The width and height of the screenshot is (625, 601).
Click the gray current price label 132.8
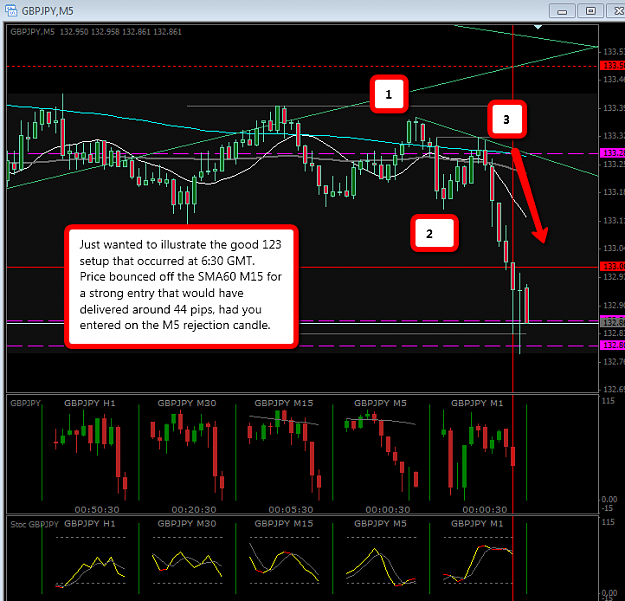tap(613, 322)
